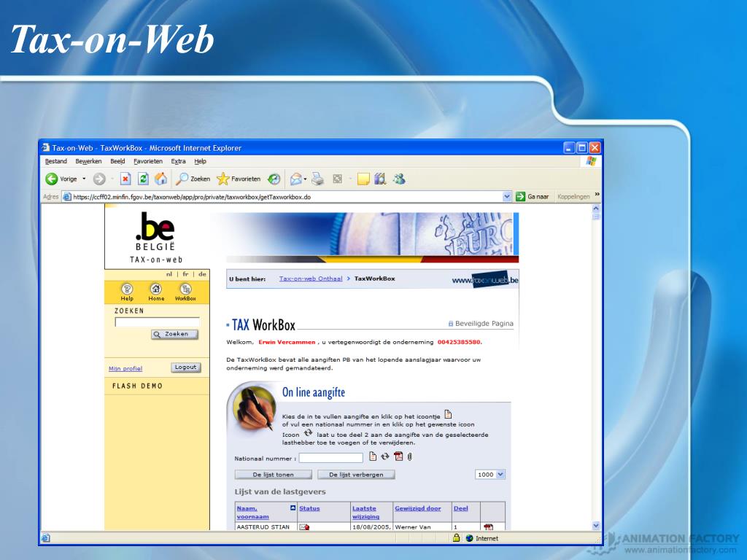Click the ZOEKEN search text field

coord(158,322)
